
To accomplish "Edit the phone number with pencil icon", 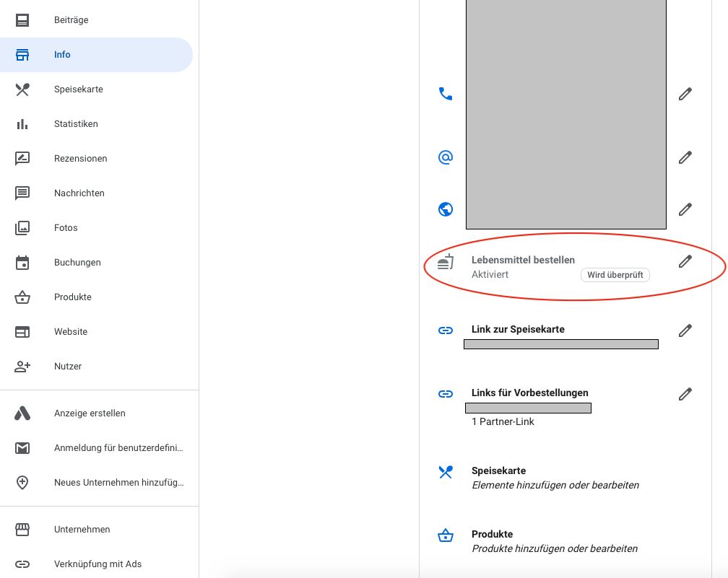I will tap(685, 94).
